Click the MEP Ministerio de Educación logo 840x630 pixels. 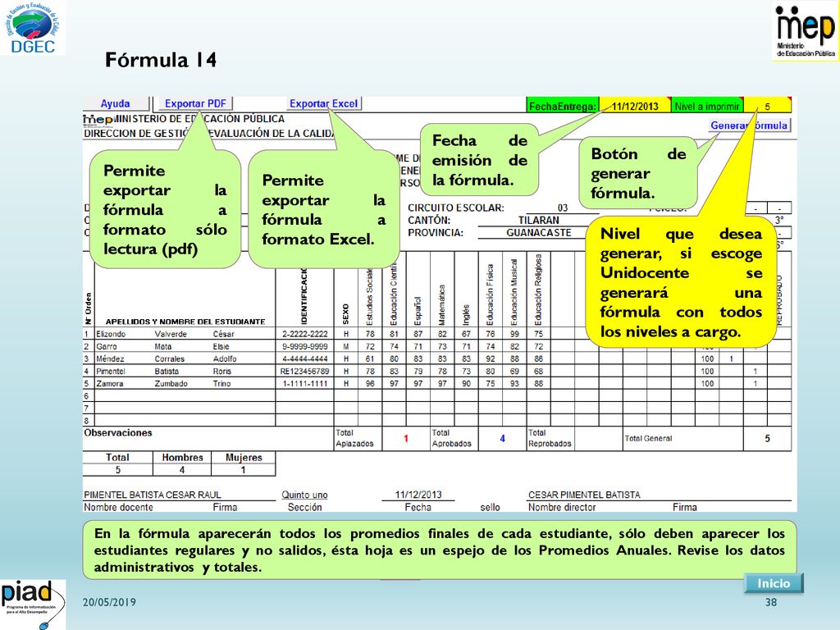(x=806, y=31)
